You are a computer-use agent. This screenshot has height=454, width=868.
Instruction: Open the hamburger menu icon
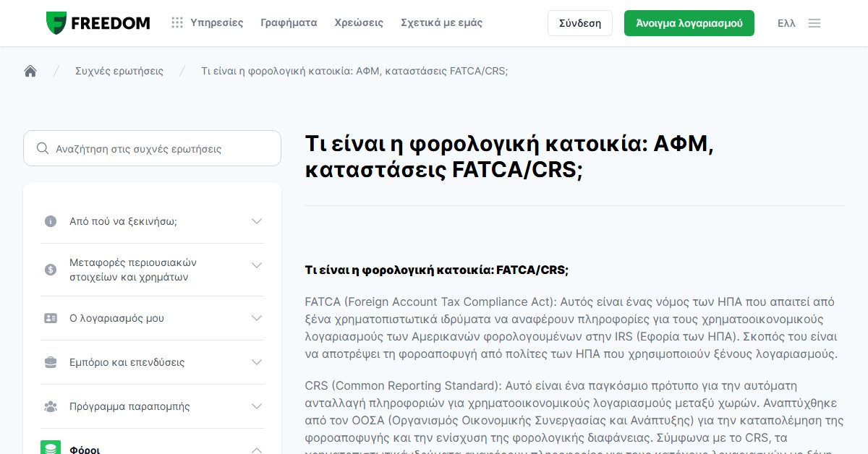pyautogui.click(x=814, y=23)
